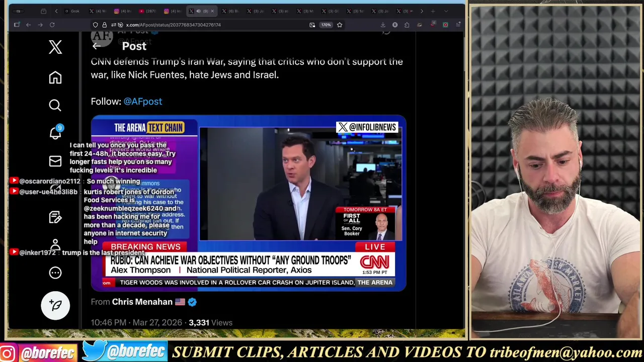The width and height of the screenshot is (644, 362).
Task: Toggle the browser sidebar panel icon
Action: click(x=17, y=25)
